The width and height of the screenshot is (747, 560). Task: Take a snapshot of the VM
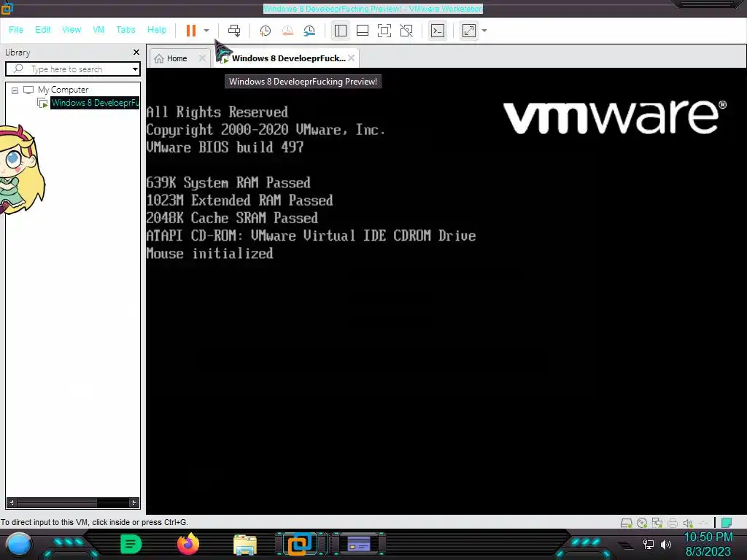tap(265, 31)
